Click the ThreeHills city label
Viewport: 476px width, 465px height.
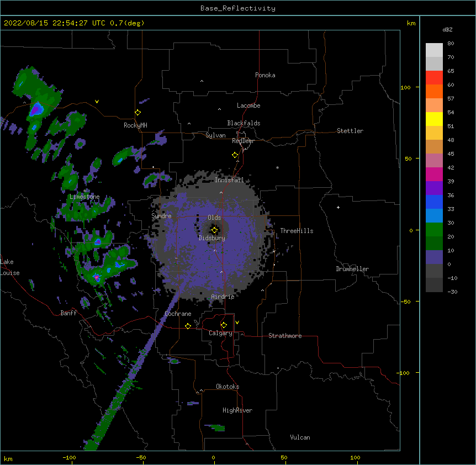(297, 231)
